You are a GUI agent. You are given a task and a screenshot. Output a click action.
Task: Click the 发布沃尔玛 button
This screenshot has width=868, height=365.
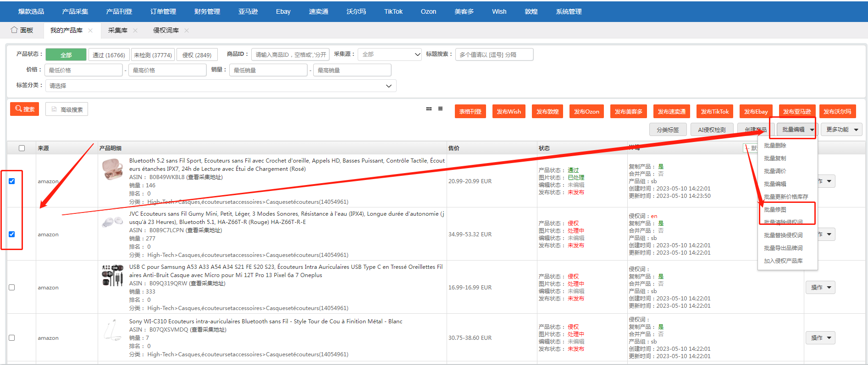(837, 111)
